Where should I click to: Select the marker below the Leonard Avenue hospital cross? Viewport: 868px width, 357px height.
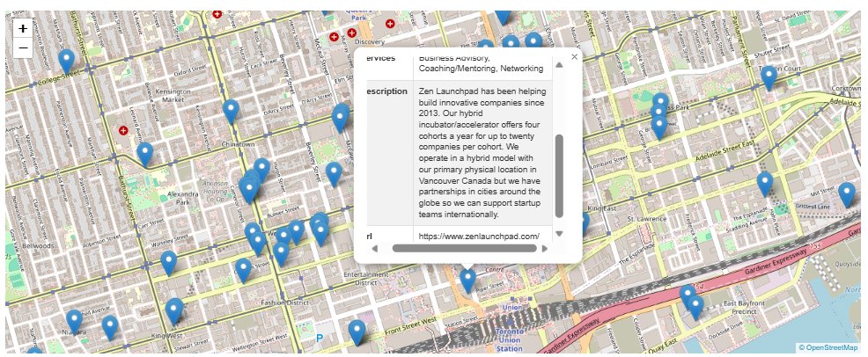145,154
